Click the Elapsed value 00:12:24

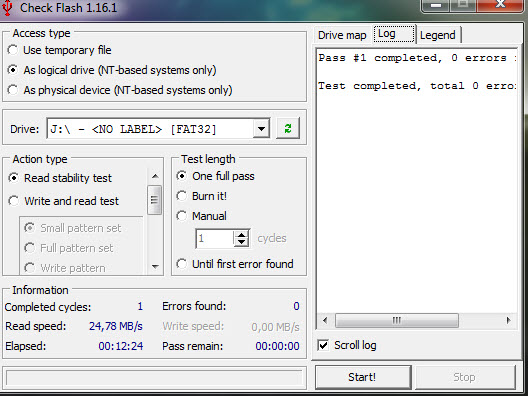pos(121,346)
